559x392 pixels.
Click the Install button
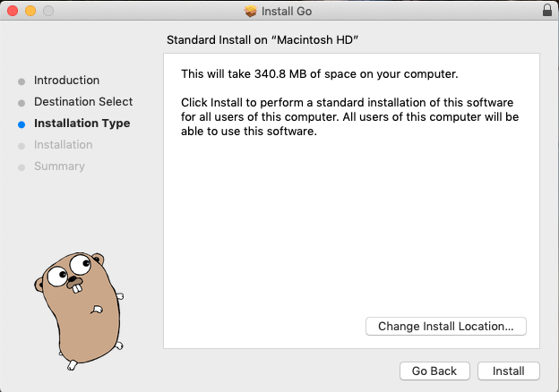point(508,371)
